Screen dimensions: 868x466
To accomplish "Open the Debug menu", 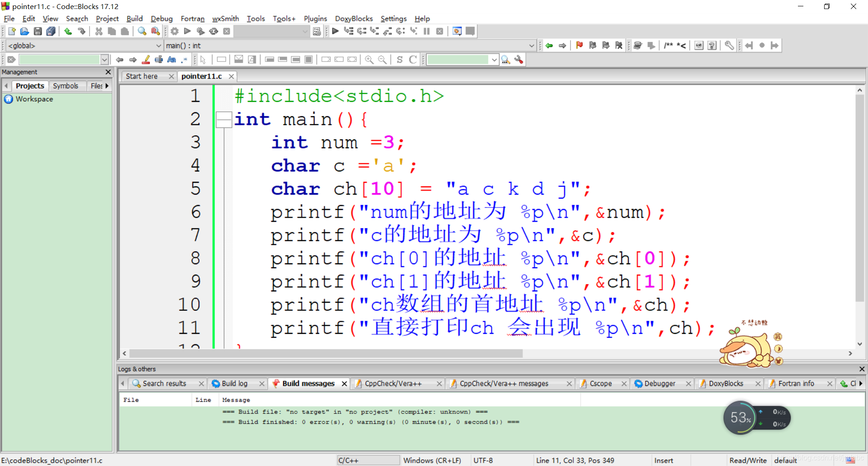I will pyautogui.click(x=161, y=19).
